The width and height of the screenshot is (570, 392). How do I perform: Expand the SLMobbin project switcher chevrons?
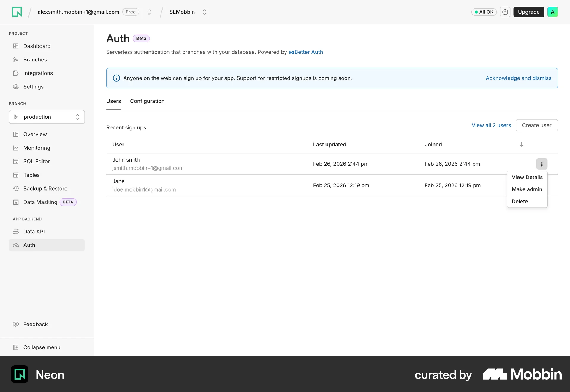[x=205, y=12]
